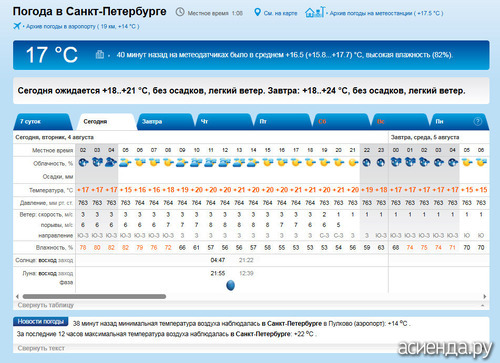500x363 pixels.
Task: Click the right scroll arrow of table
Action: pyautogui.click(x=485, y=296)
